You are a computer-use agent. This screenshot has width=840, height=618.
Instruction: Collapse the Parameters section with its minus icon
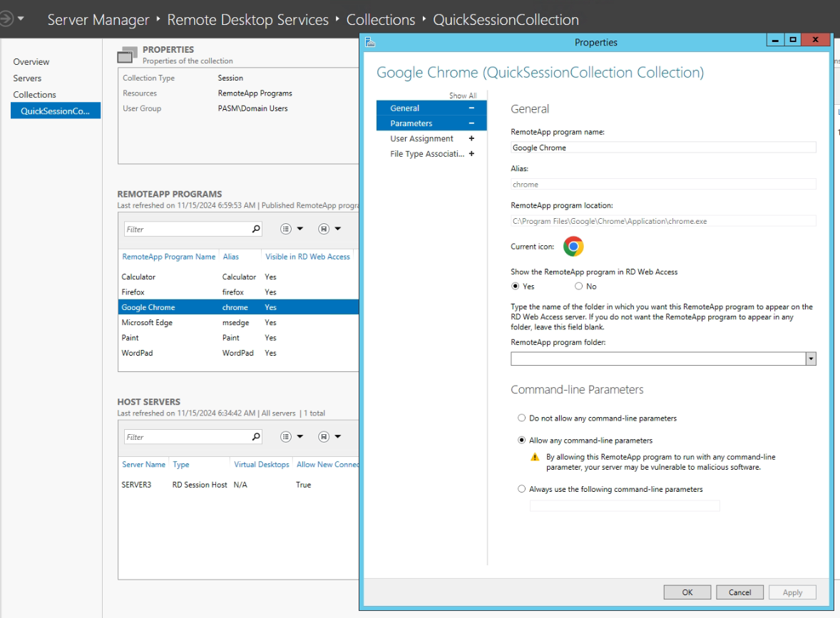pyautogui.click(x=471, y=123)
